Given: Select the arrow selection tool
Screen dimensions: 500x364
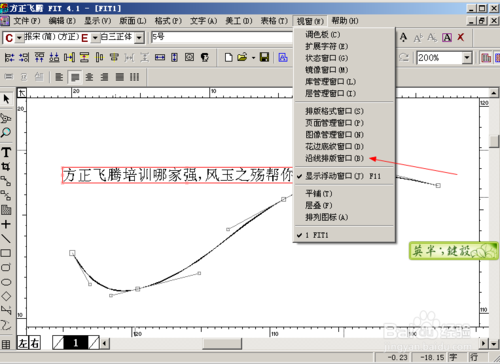Looking at the screenshot, I should click(6, 99).
